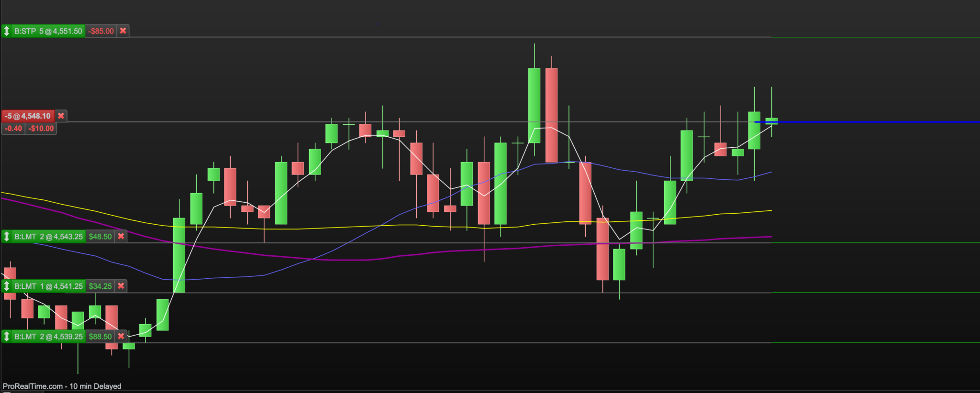The image size is (980, 393).
Task: Cancel the B:LMT 2 @ 4,543.25 limit order
Action: coord(121,236)
